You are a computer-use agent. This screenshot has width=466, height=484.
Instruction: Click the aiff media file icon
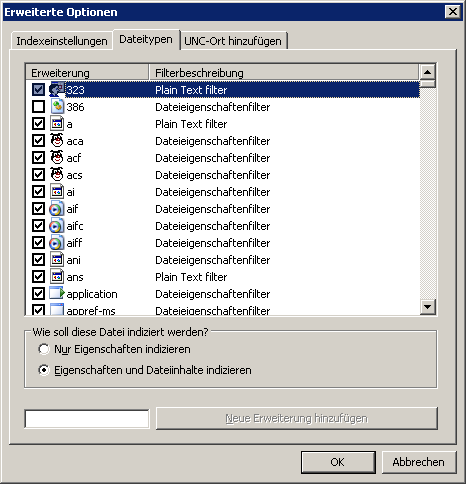pyautogui.click(x=56, y=243)
